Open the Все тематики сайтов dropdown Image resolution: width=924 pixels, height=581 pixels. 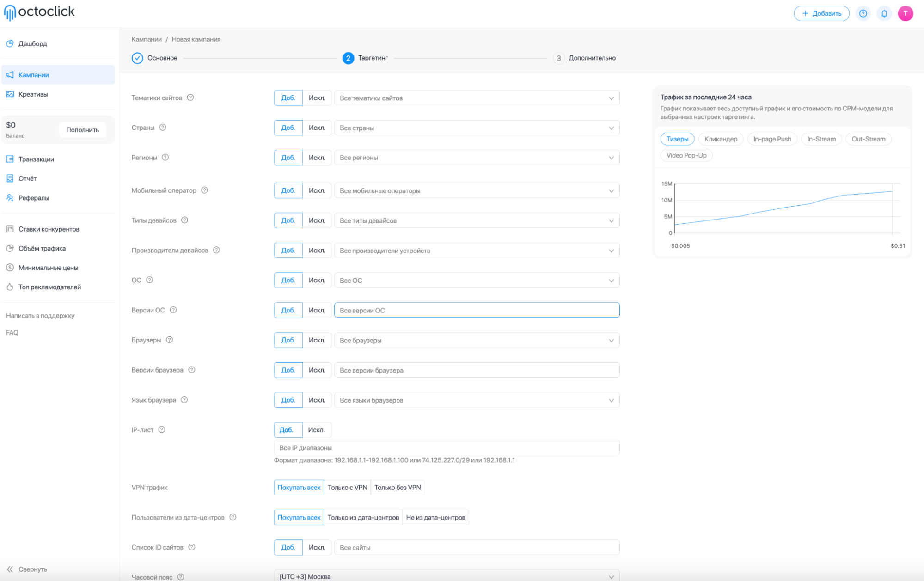(477, 98)
